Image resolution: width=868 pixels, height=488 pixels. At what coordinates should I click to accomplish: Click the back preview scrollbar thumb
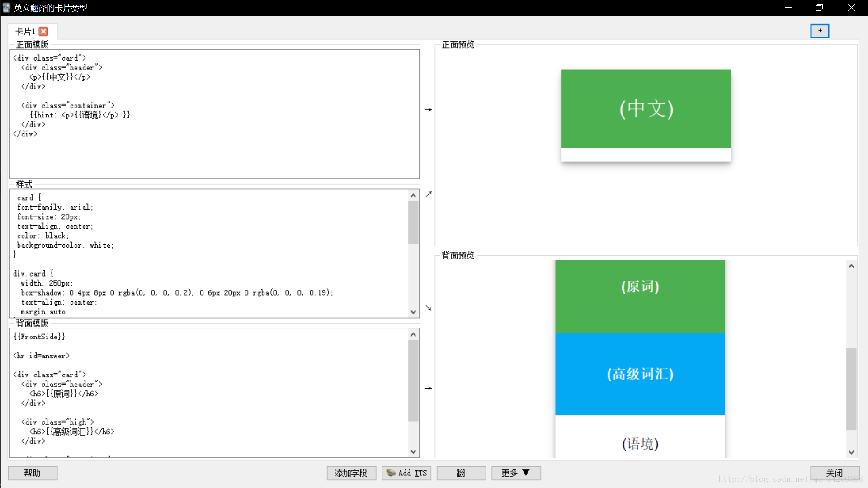tap(851, 389)
